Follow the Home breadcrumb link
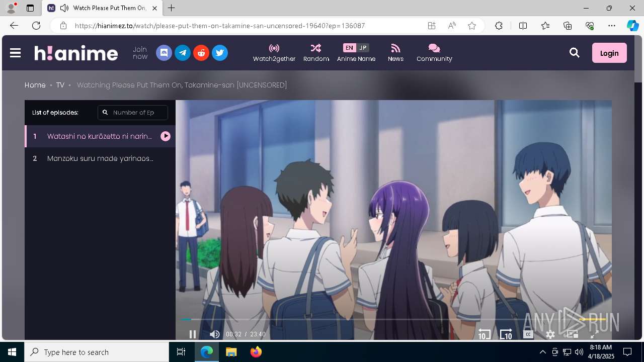 click(x=35, y=85)
